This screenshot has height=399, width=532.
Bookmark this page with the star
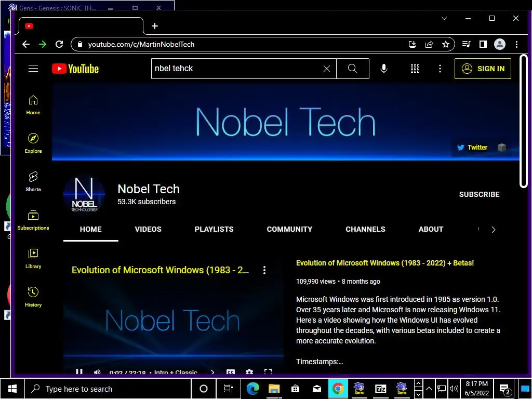446,44
